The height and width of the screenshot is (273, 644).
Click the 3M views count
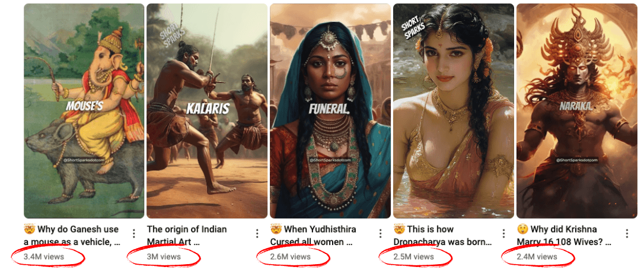[164, 257]
